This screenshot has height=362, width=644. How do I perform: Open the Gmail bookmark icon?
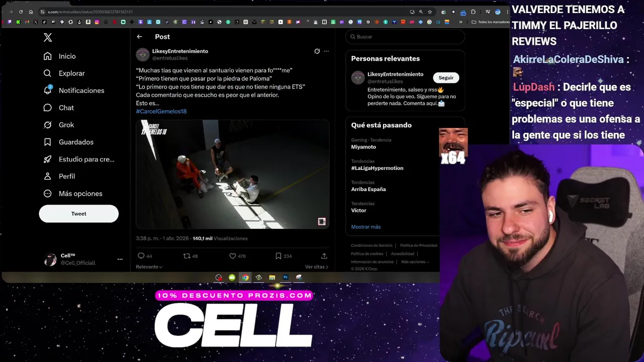(27, 22)
